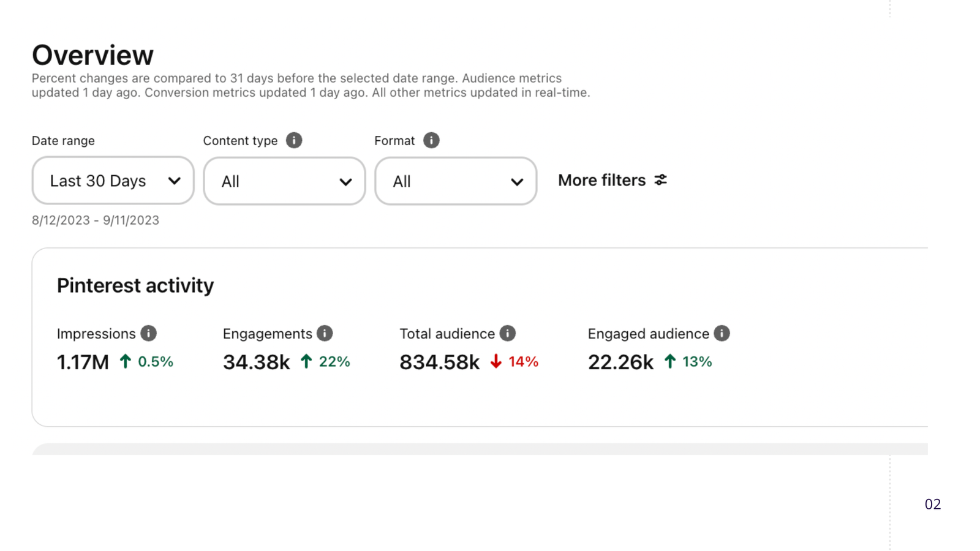
Task: Click the green up arrow by 0.5%
Action: pos(126,362)
